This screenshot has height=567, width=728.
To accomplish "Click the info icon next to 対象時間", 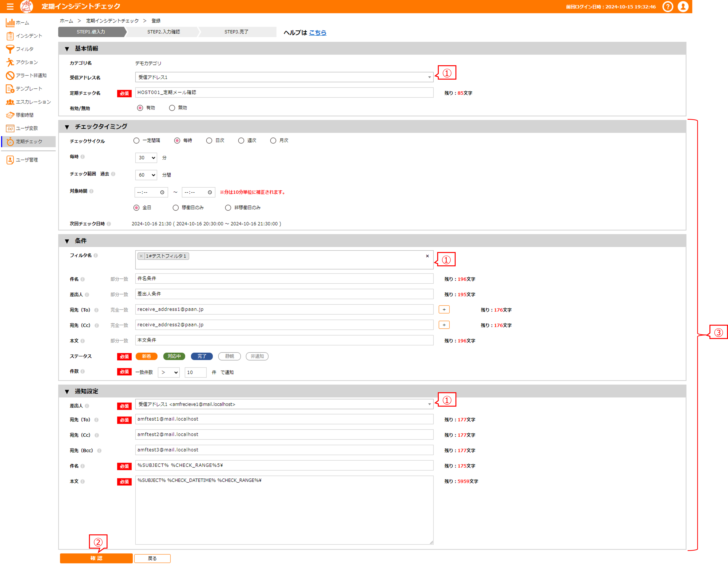I will (91, 191).
